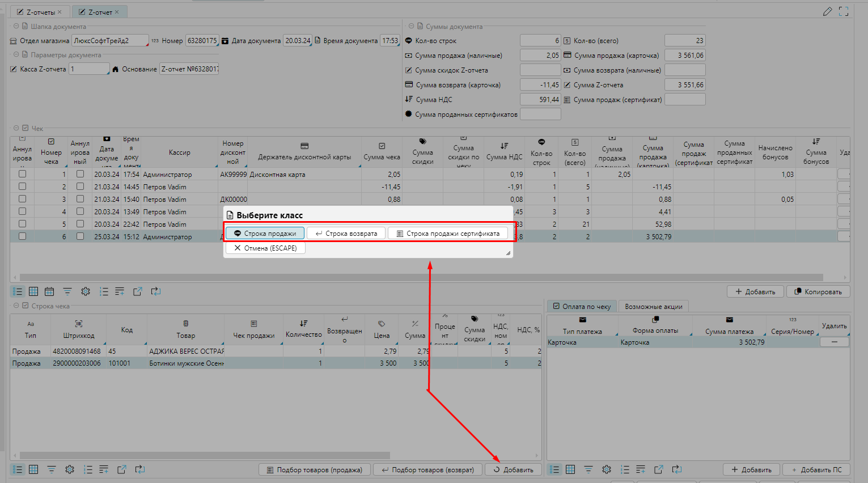This screenshot has width=868, height=483.
Task: Open the Возможные акции tab
Action: point(653,307)
